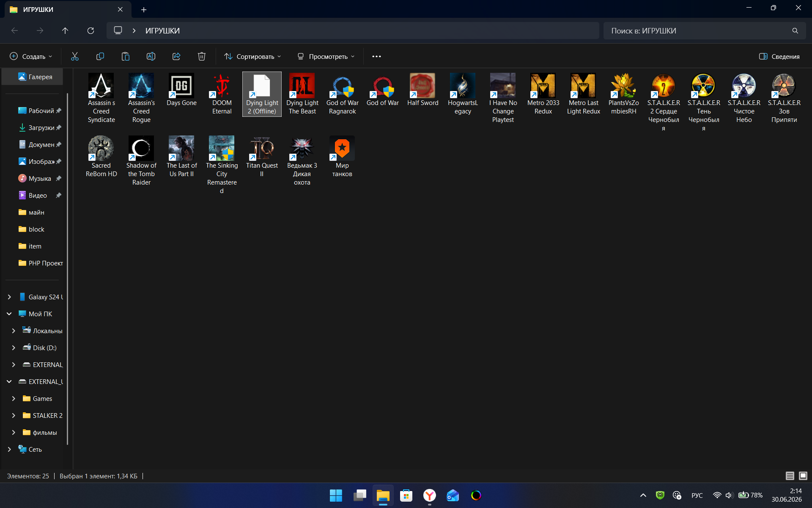812x508 pixels.
Task: Select the PlantsVsZombiesRH shortcut
Action: click(x=624, y=94)
